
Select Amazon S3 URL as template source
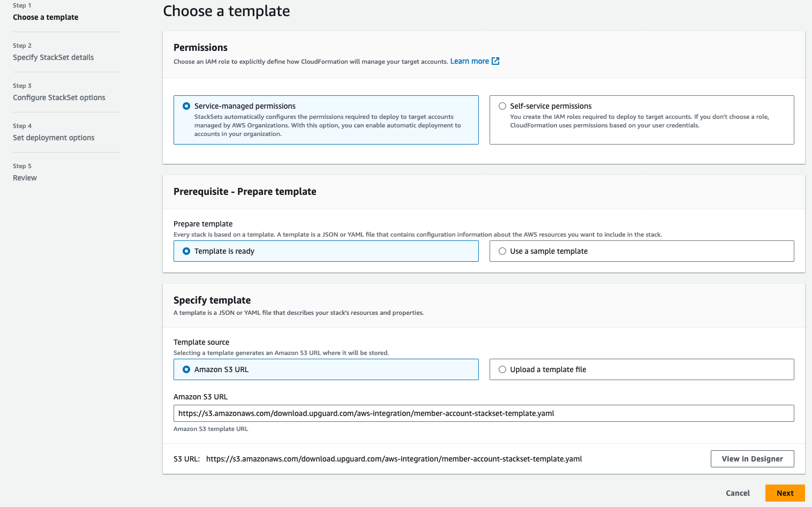tap(186, 369)
